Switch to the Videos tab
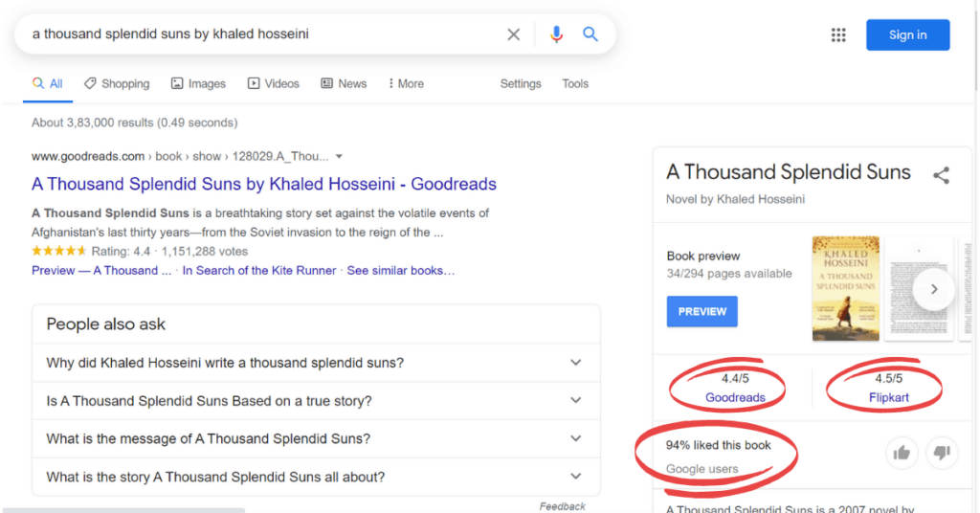The height and width of the screenshot is (513, 980). click(273, 83)
